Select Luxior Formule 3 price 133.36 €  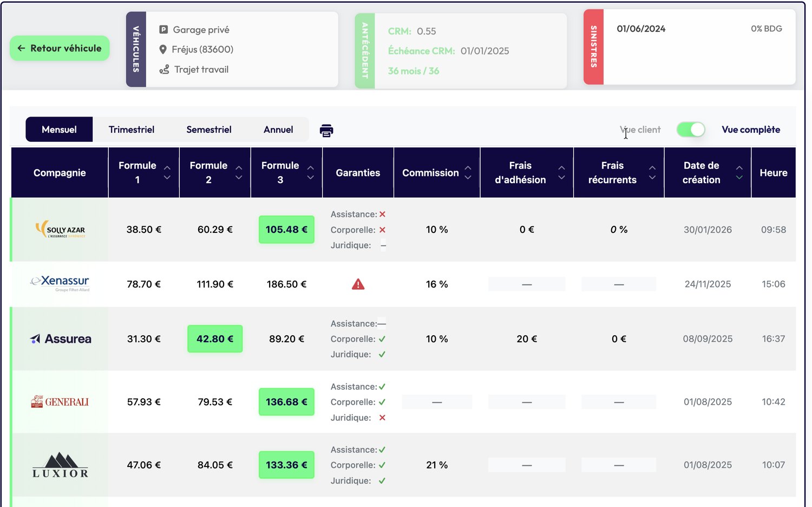pos(286,465)
